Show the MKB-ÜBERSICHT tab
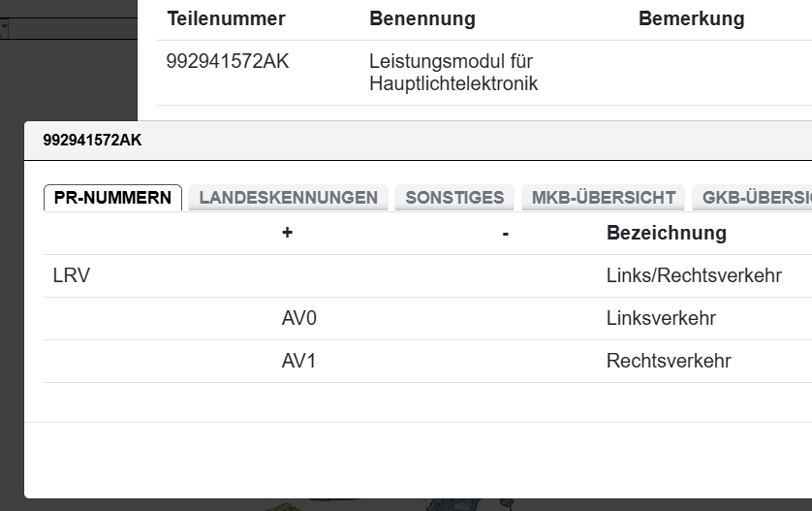This screenshot has width=812, height=511. [603, 198]
